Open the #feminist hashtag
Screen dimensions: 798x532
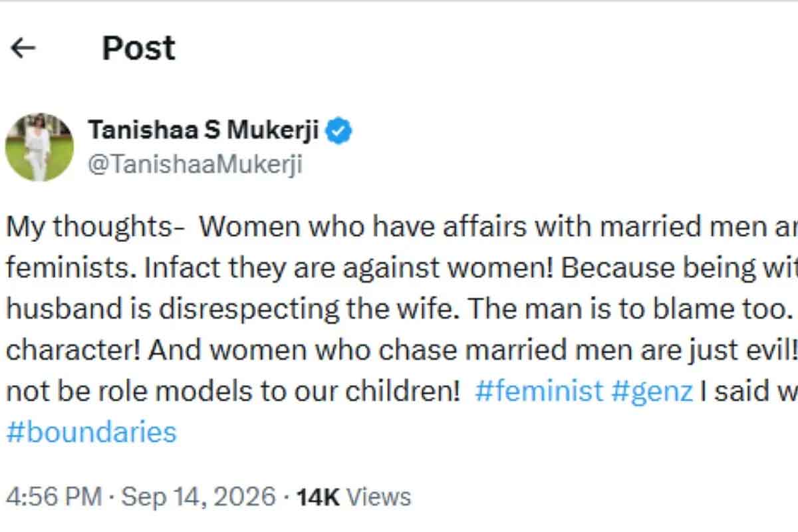(539, 391)
